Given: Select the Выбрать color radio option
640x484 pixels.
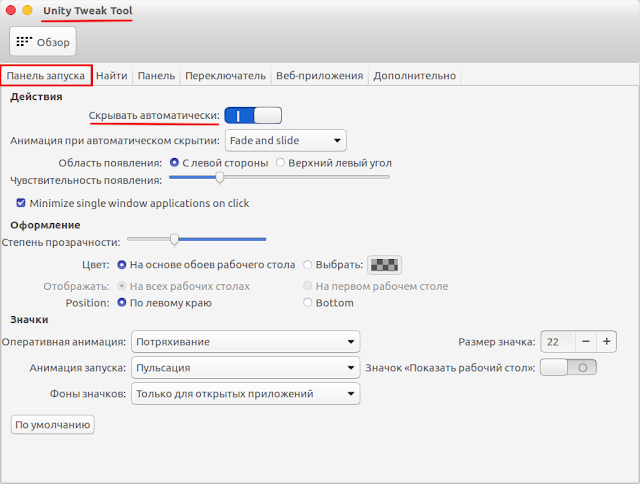Looking at the screenshot, I should (x=333, y=265).
